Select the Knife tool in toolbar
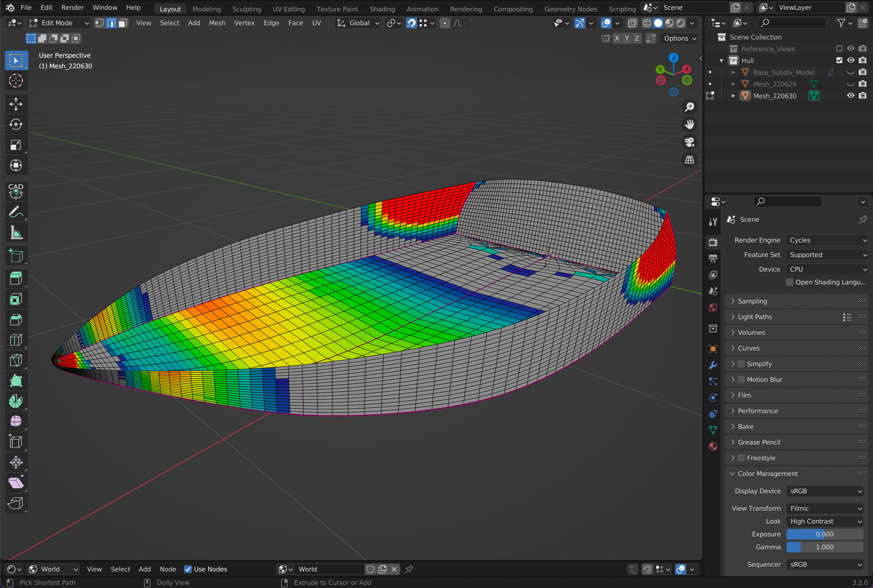 tap(16, 360)
